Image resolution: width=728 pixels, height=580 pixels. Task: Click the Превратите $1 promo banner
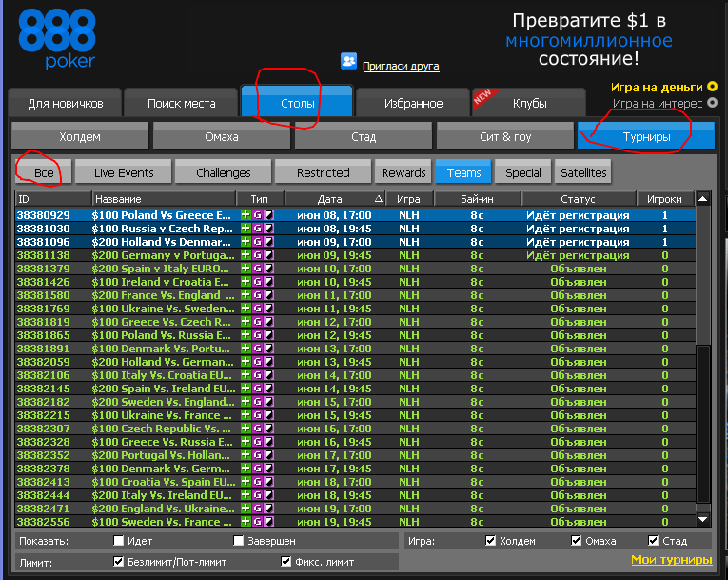point(589,40)
